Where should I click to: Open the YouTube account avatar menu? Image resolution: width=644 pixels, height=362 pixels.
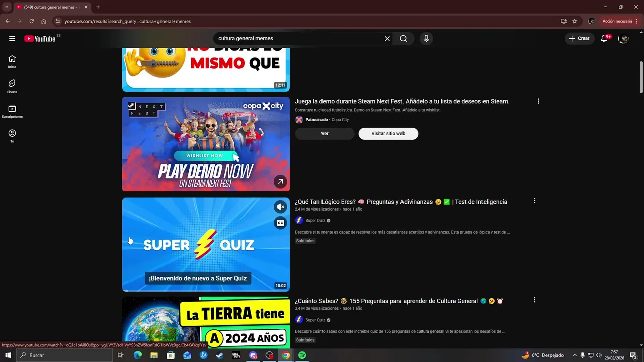pos(623,39)
